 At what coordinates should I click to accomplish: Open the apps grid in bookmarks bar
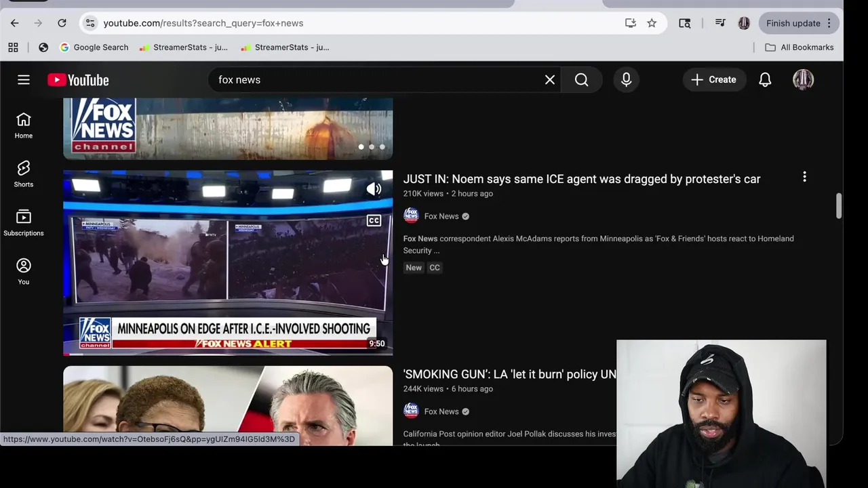click(13, 47)
